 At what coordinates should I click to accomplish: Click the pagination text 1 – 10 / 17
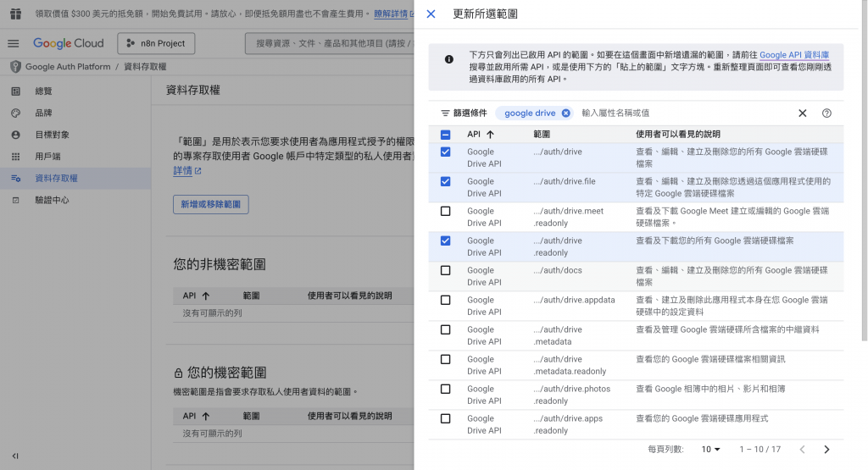tap(760, 450)
